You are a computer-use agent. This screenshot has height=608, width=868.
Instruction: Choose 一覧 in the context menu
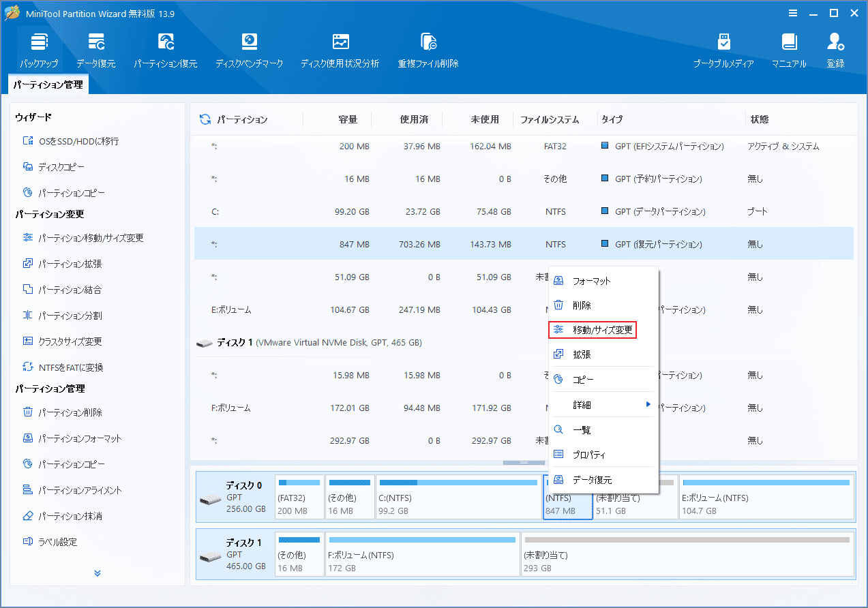click(603, 430)
